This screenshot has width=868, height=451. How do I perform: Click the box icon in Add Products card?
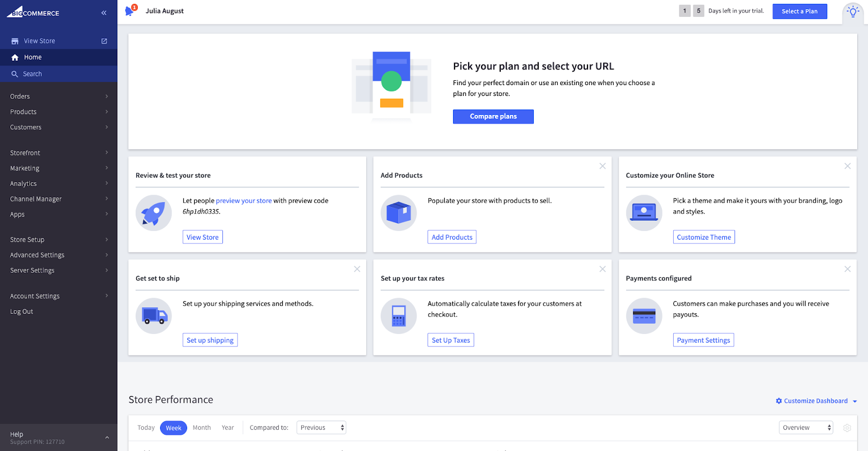coord(399,213)
